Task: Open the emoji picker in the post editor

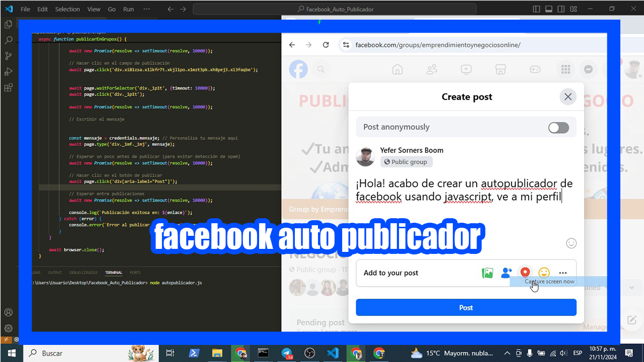Action: [571, 243]
